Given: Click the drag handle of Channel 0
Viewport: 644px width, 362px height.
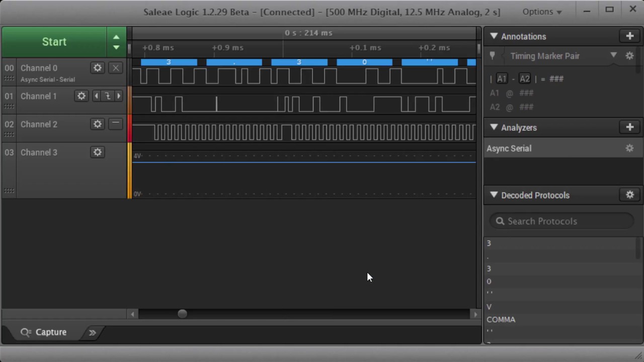Looking at the screenshot, I should coord(9,79).
